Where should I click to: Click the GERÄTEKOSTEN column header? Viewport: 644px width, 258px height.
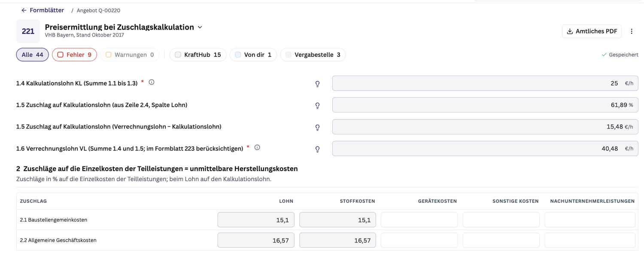pyautogui.click(x=437, y=201)
